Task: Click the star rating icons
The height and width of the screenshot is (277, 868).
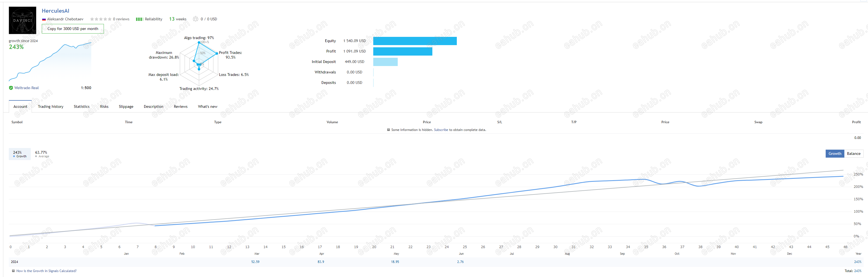Action: 101,19
